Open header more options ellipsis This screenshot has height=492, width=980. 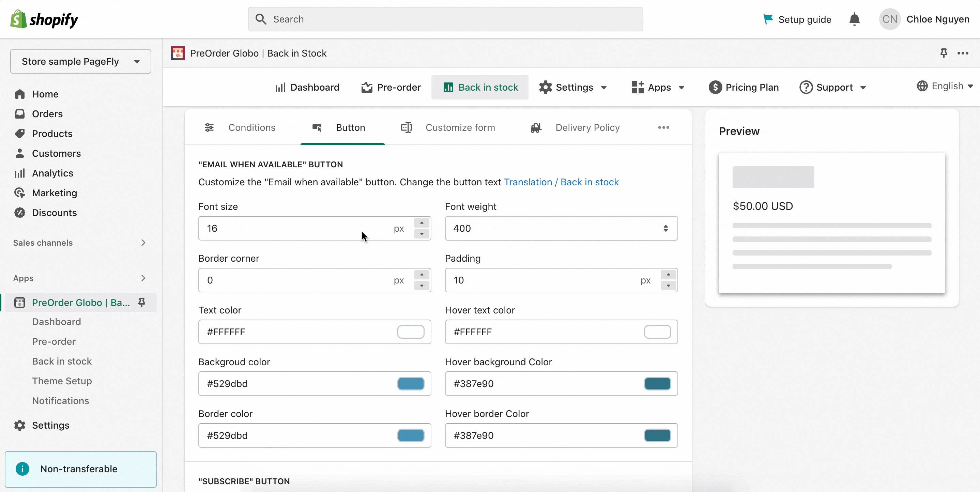tap(963, 53)
